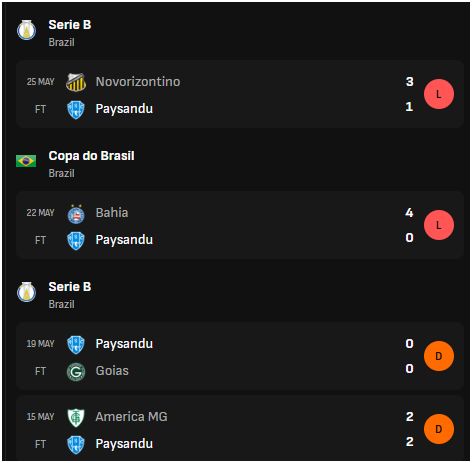Click the orange D badge for America MG match
Viewport: 472px width, 463px height.
click(x=439, y=429)
